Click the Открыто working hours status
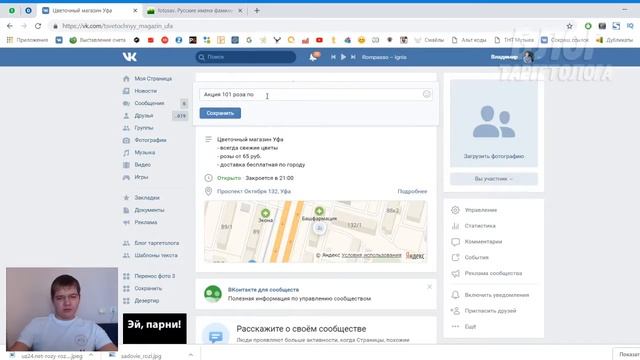The width and height of the screenshot is (640, 360). 229,178
